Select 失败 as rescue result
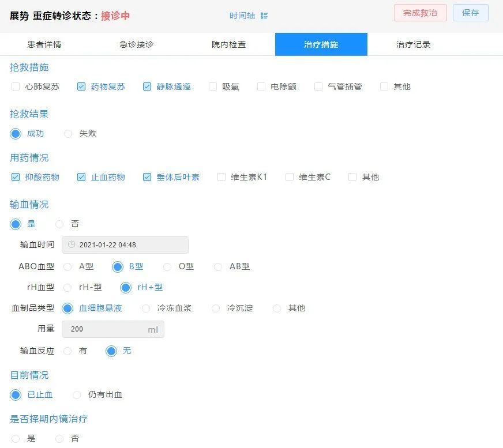503x448 pixels. (x=68, y=133)
